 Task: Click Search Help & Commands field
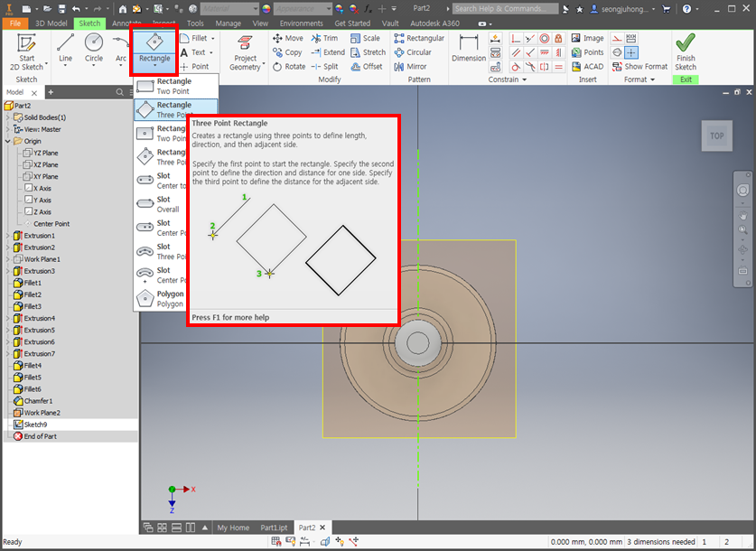[x=505, y=9]
